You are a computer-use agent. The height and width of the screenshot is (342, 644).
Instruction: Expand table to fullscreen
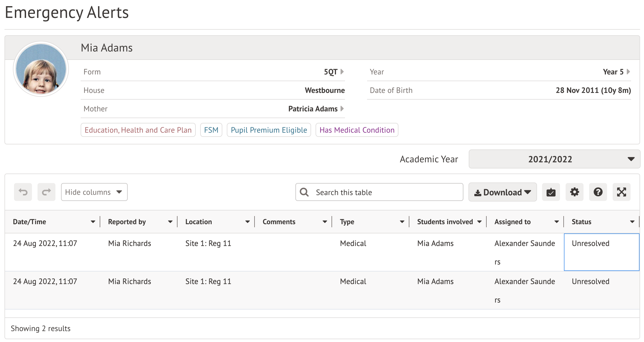(x=621, y=192)
